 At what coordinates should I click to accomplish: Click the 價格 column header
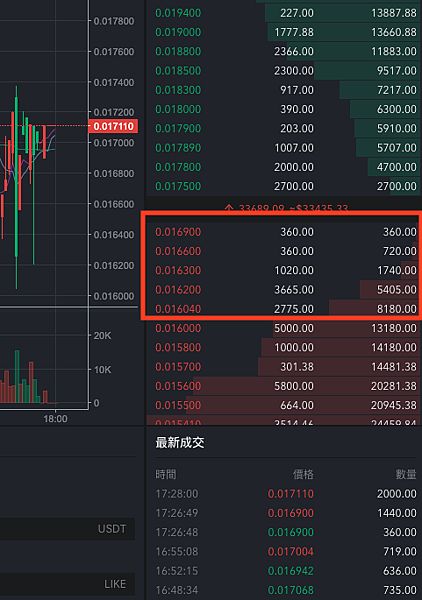click(x=303, y=475)
